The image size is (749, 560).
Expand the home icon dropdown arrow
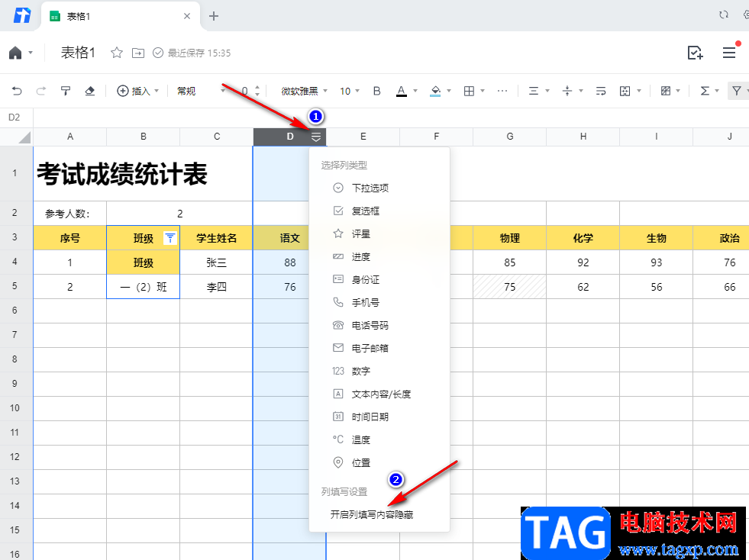click(x=31, y=53)
